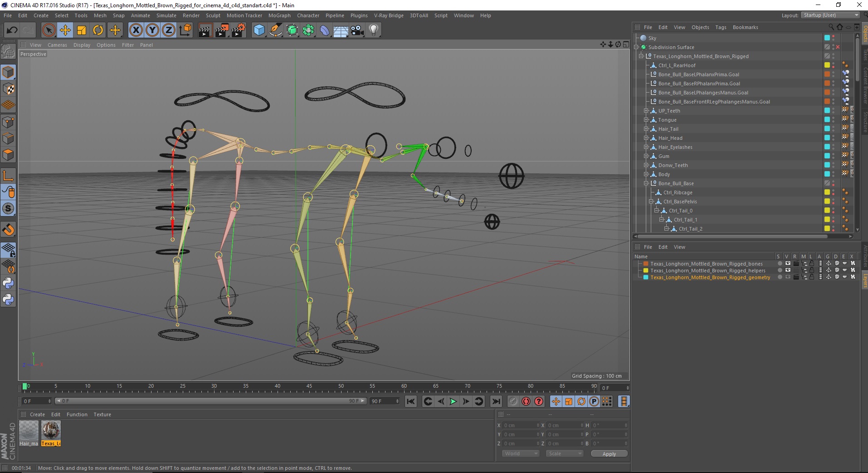868x473 pixels.
Task: Activate the Scale tool in top toolbar
Action: (x=82, y=30)
